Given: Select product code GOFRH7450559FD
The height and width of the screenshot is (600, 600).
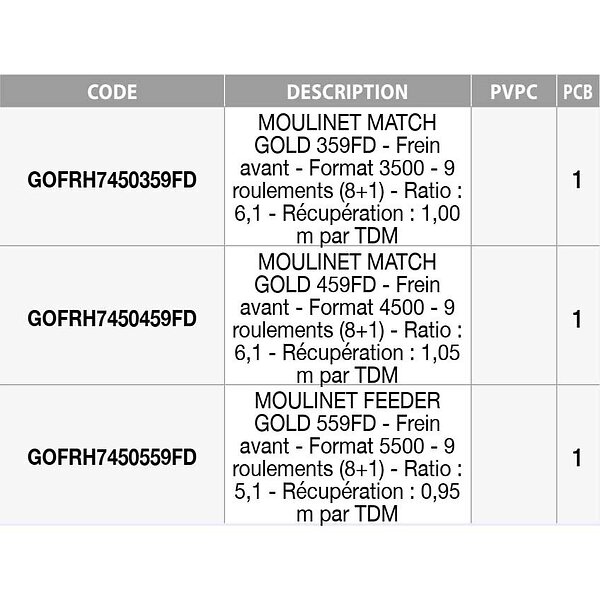Looking at the screenshot, I should [x=112, y=457].
